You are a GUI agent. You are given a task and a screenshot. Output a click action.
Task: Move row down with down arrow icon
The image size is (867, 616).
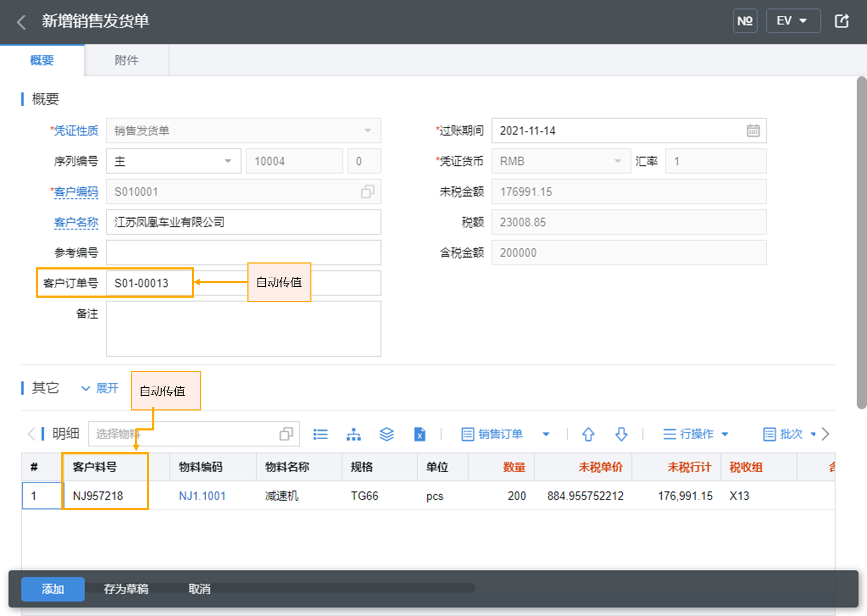tap(621, 434)
